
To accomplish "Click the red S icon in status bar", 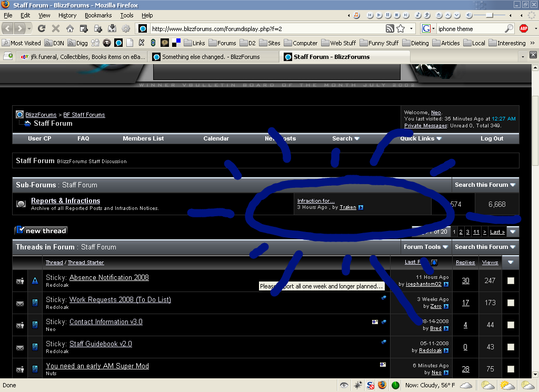I will tap(370, 385).
